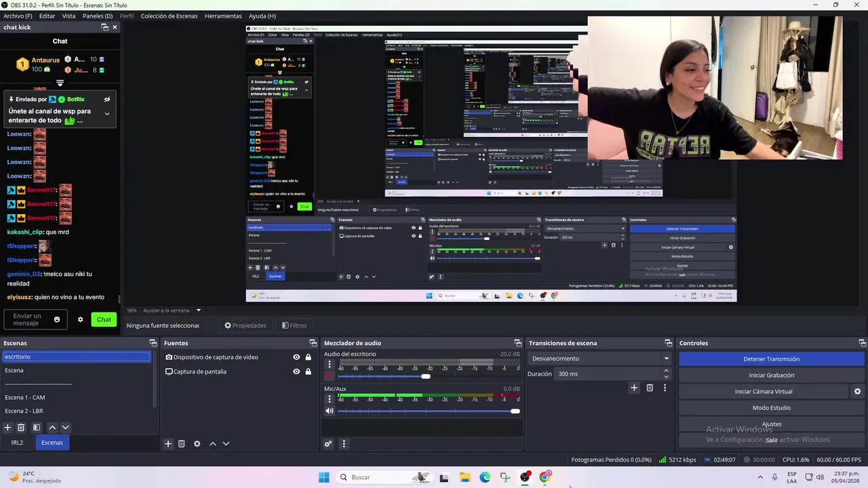Remove the source using the Fuentes trash icon

(x=182, y=444)
